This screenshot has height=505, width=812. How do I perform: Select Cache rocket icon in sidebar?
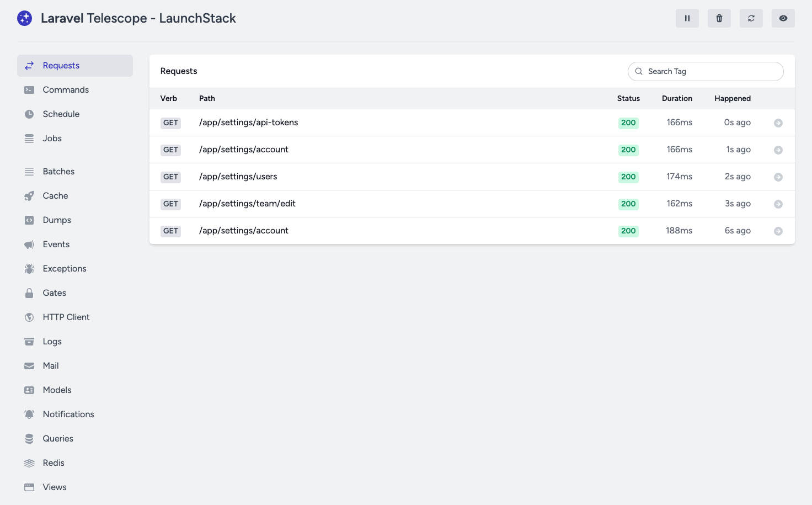(29, 196)
